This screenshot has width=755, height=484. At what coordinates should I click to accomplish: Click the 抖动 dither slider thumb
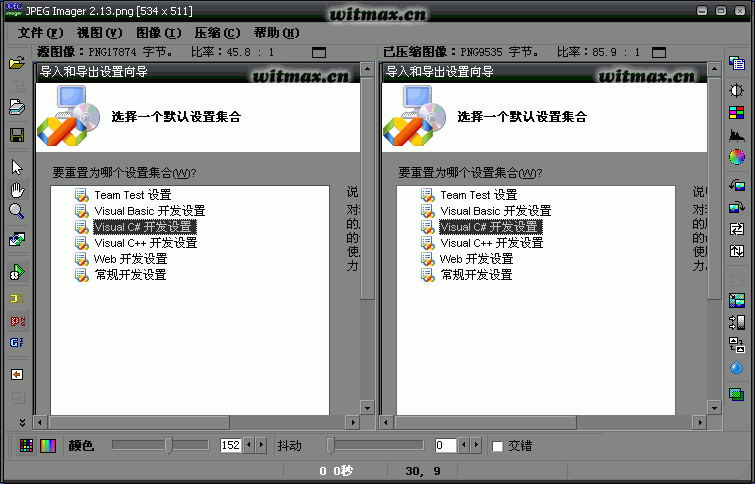[x=330, y=445]
